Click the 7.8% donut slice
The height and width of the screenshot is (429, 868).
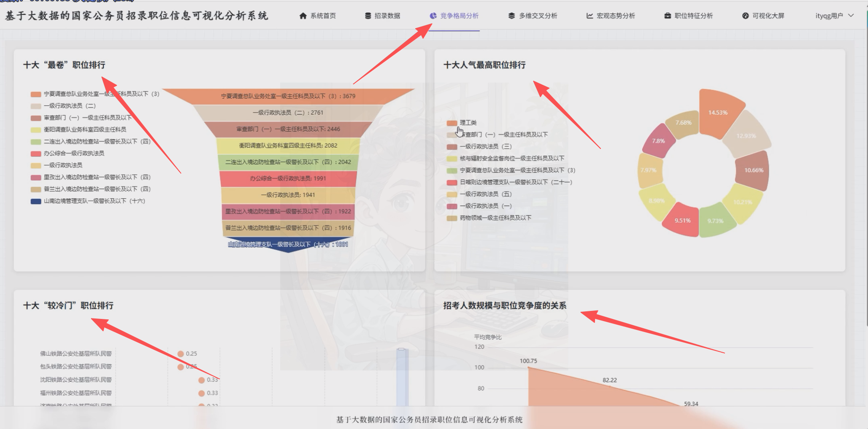(x=659, y=141)
